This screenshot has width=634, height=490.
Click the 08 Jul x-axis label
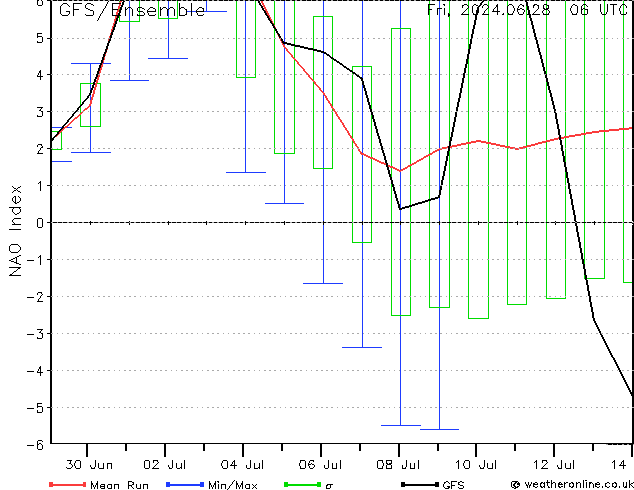tap(398, 465)
